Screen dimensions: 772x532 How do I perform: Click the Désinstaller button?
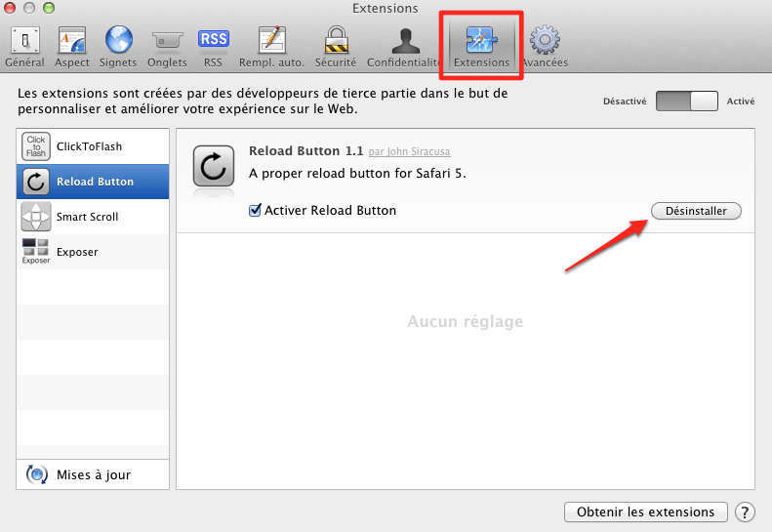click(x=696, y=211)
